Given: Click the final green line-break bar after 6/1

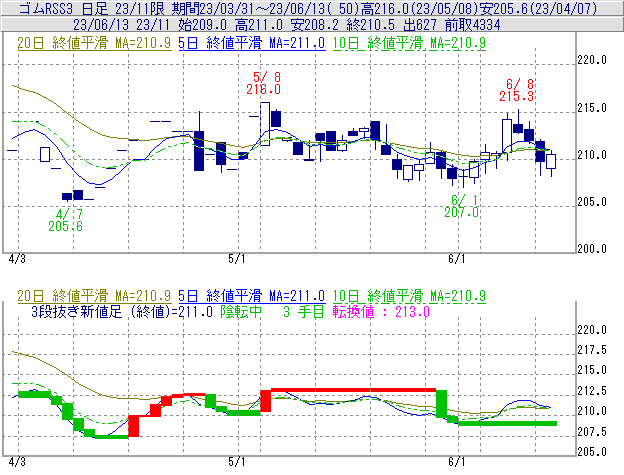Looking at the screenshot, I should point(507,423).
